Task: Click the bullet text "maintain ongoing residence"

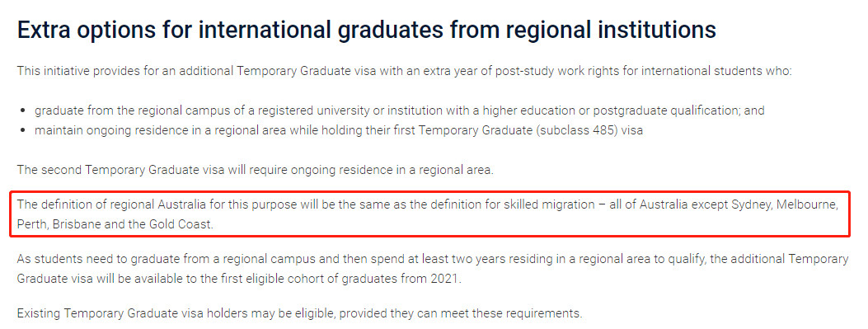Action: (x=339, y=131)
